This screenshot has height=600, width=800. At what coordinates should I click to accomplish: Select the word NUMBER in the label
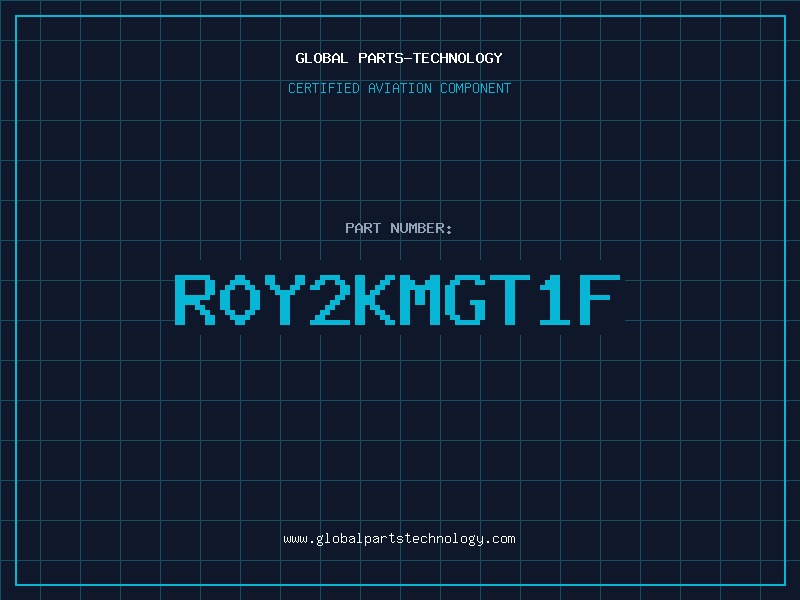(417, 228)
